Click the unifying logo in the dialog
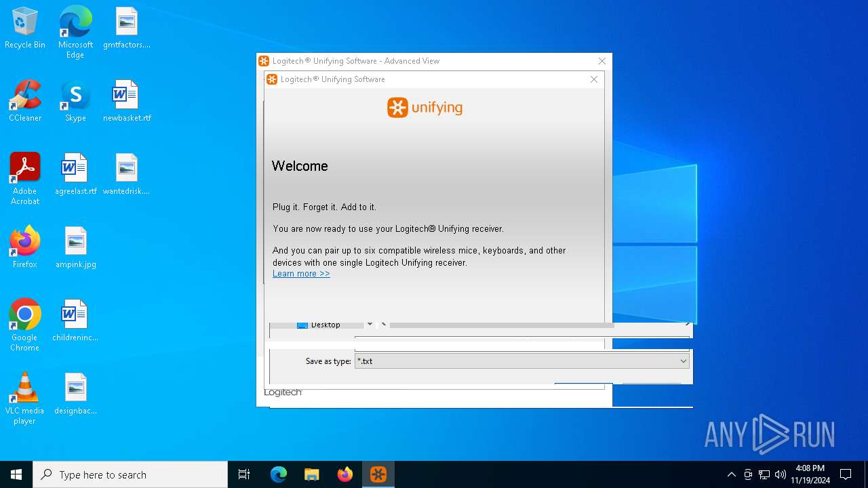This screenshot has width=868, height=488. click(425, 108)
